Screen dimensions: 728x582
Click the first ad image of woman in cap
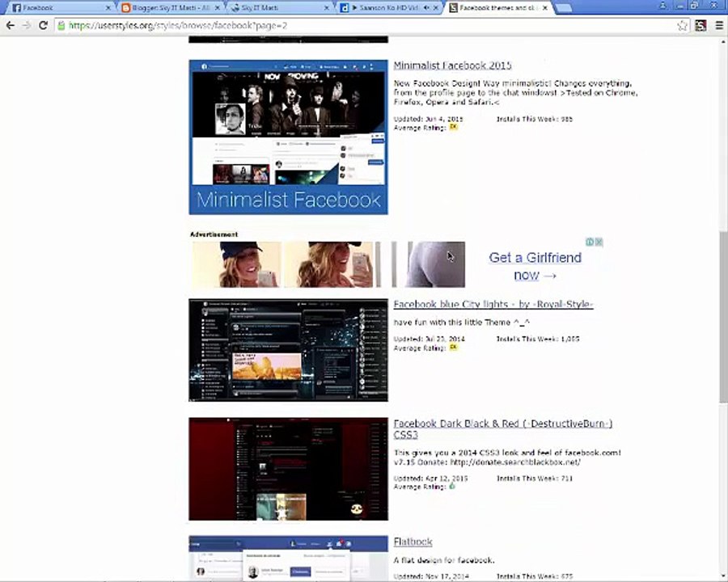[236, 264]
